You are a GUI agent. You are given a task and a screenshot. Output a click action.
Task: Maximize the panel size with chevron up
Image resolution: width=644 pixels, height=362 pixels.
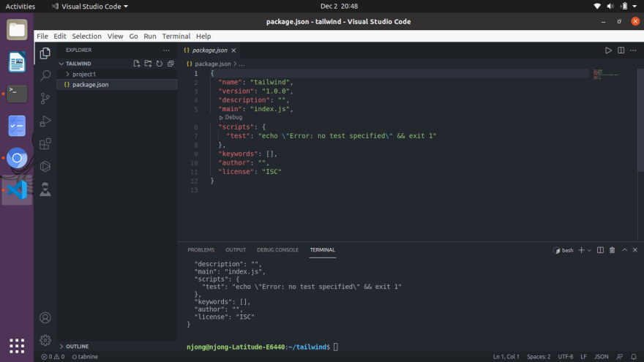[625, 250]
